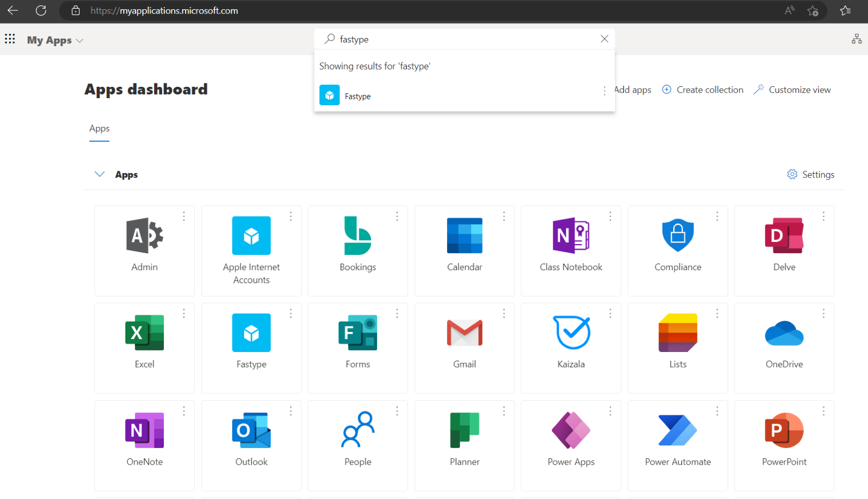View site information lock icon

coord(76,11)
